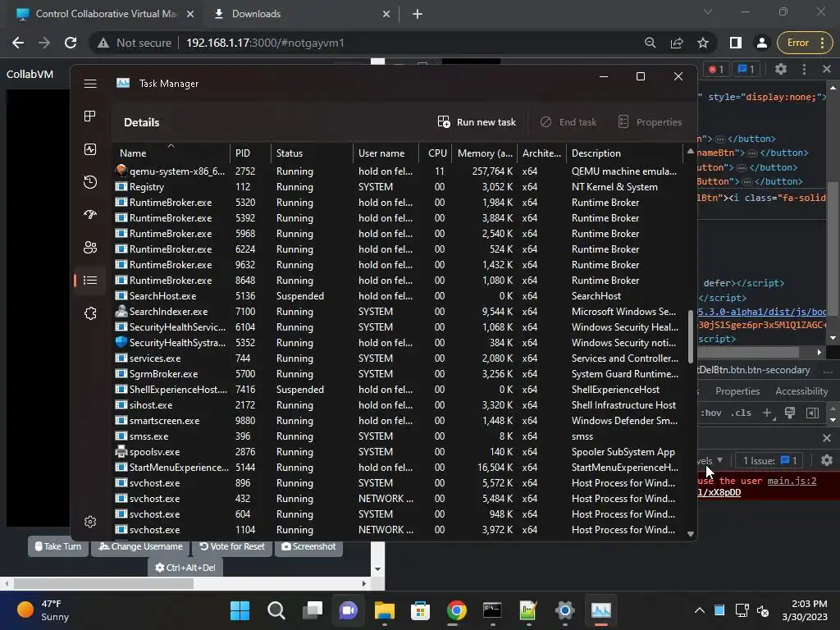Toggle .cls class editor in DevTools
The image size is (840, 630).
tap(741, 413)
